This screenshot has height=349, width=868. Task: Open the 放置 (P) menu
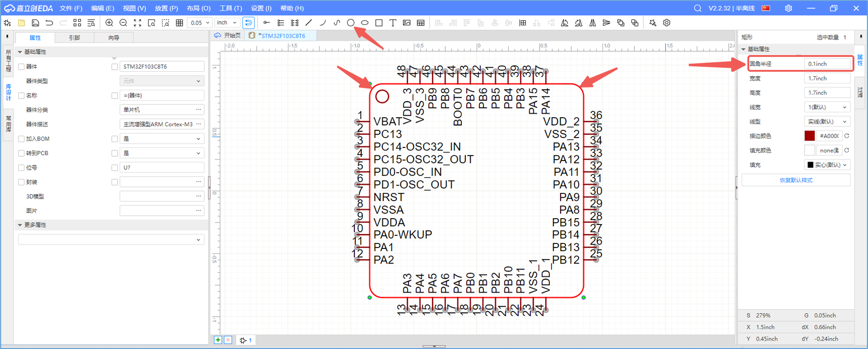pos(166,8)
